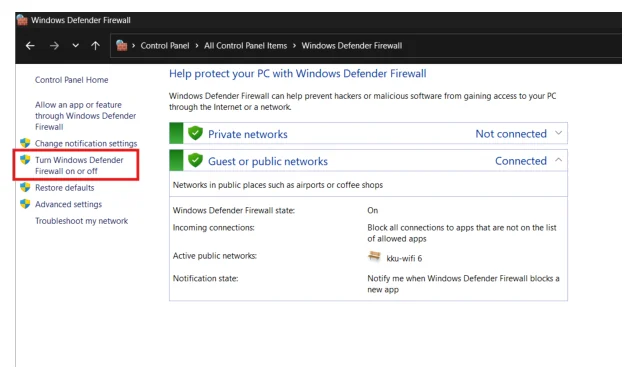Click Notification state label

(x=205, y=278)
